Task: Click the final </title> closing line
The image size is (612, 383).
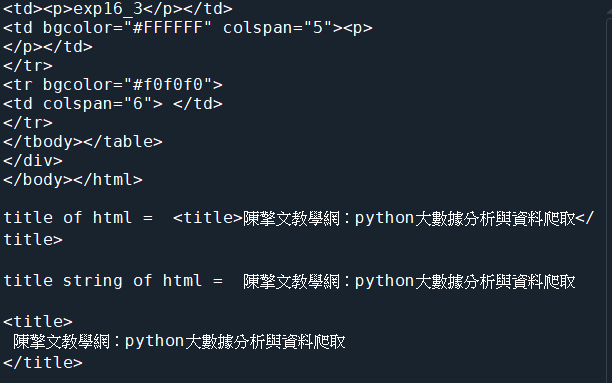Action: pos(43,363)
